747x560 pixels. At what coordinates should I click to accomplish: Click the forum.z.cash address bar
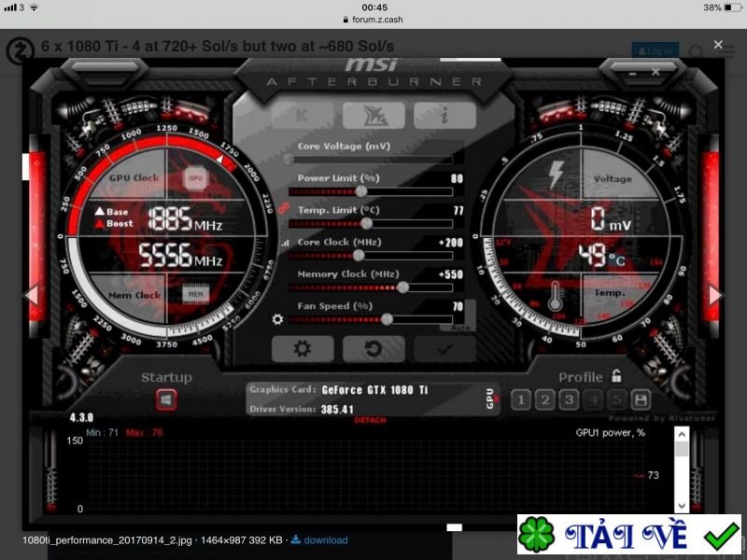click(373, 20)
